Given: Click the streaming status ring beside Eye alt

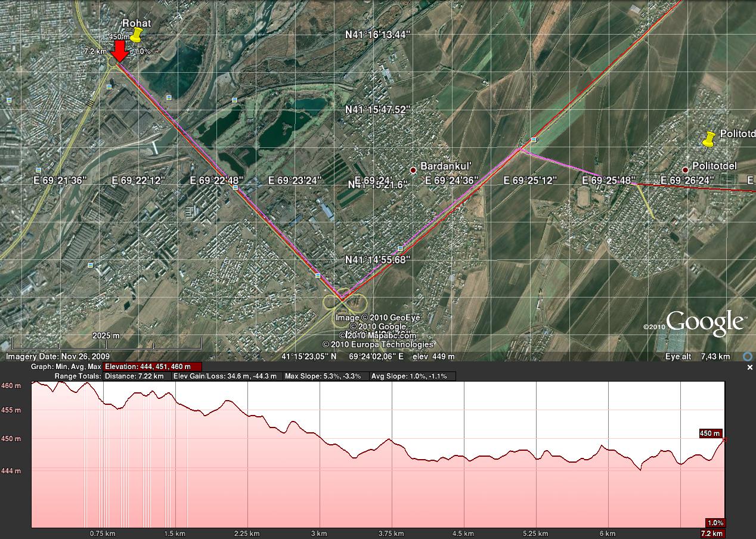Looking at the screenshot, I should pos(747,357).
